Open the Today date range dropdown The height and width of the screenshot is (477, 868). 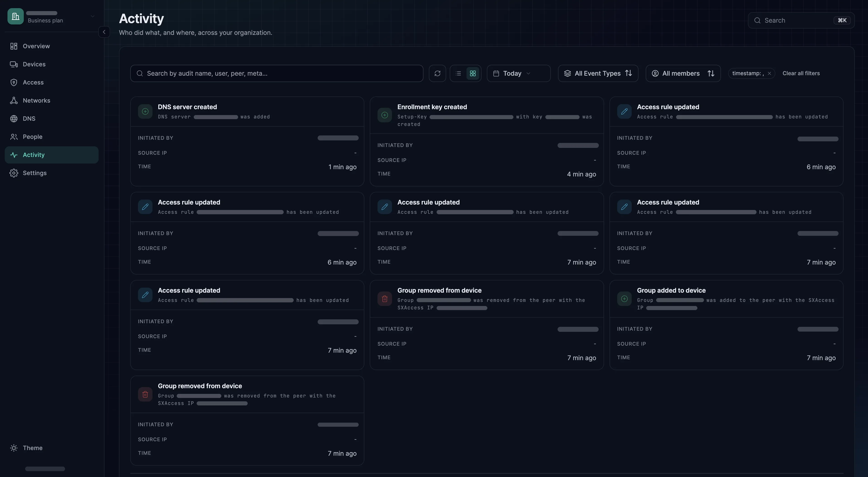click(x=519, y=73)
